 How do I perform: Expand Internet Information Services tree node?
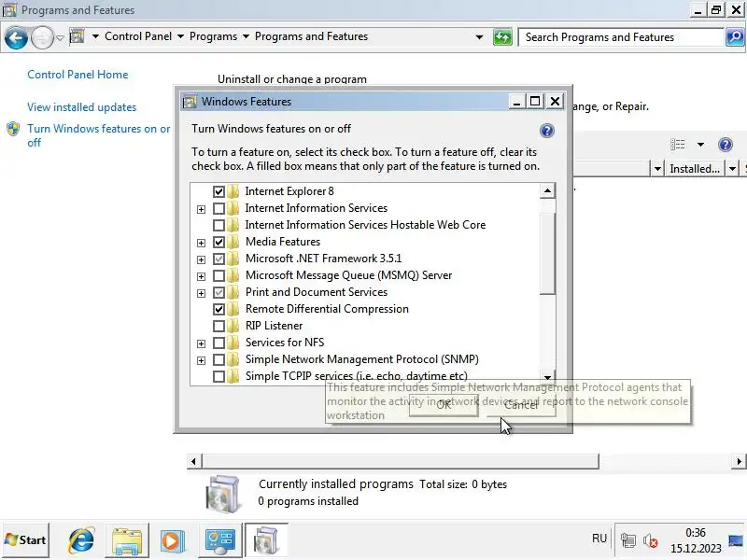click(201, 209)
